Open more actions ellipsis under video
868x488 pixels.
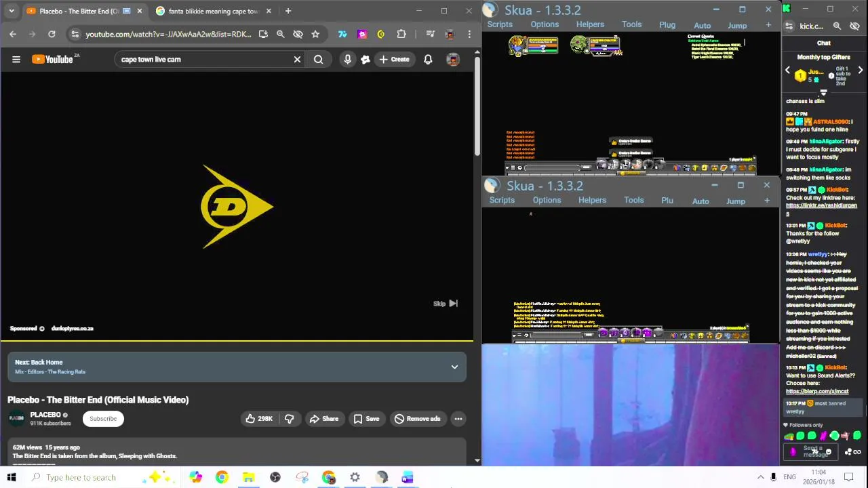(458, 419)
